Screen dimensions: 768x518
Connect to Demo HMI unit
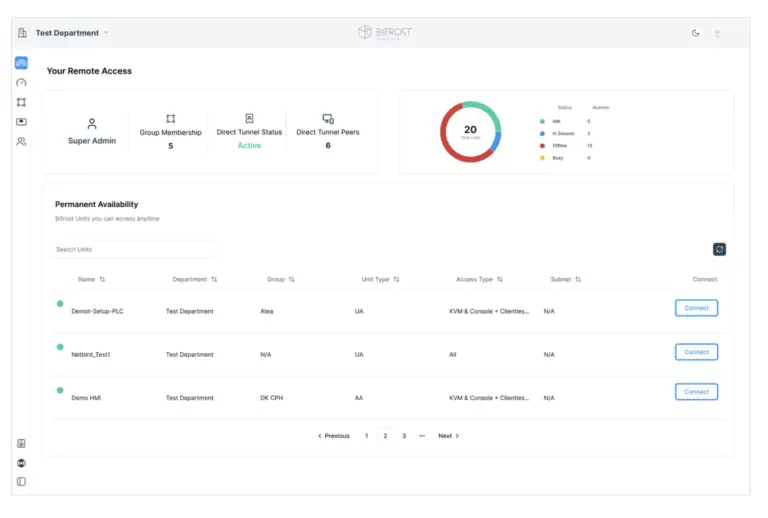[696, 392]
